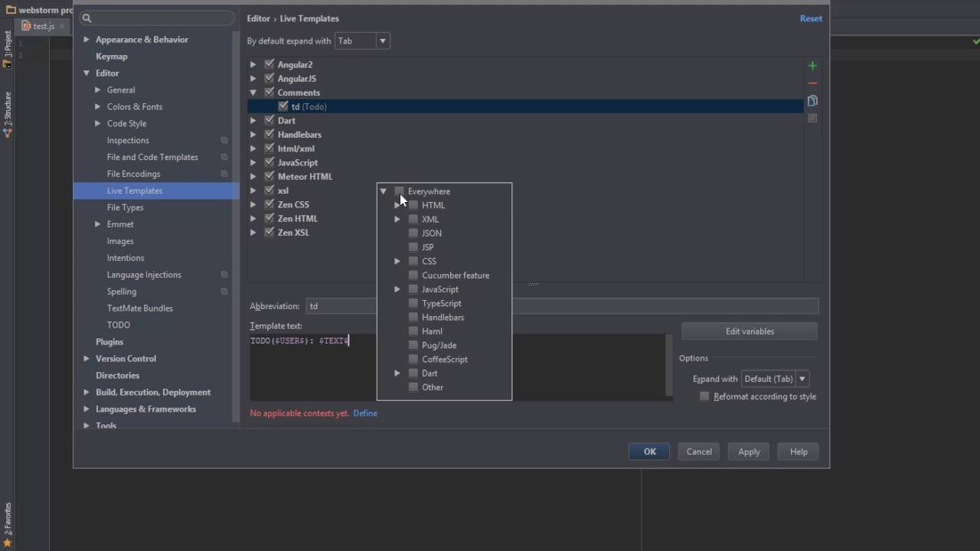This screenshot has height=551, width=980.
Task: Click the Edit variables button
Action: point(750,331)
